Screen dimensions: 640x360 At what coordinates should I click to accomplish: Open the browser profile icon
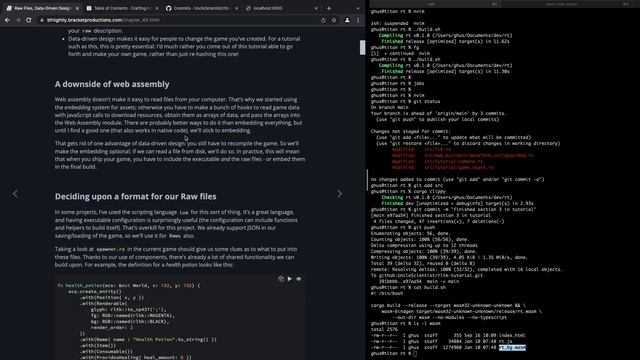point(347,20)
